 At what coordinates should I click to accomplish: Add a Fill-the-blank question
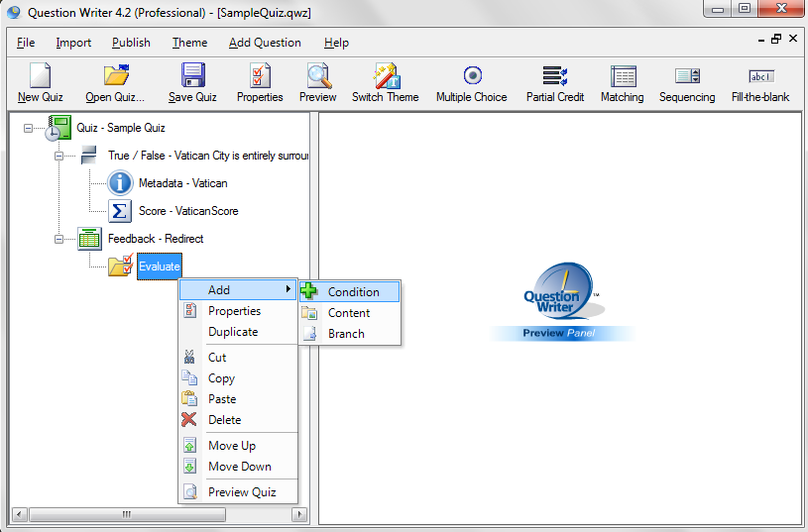(x=761, y=76)
